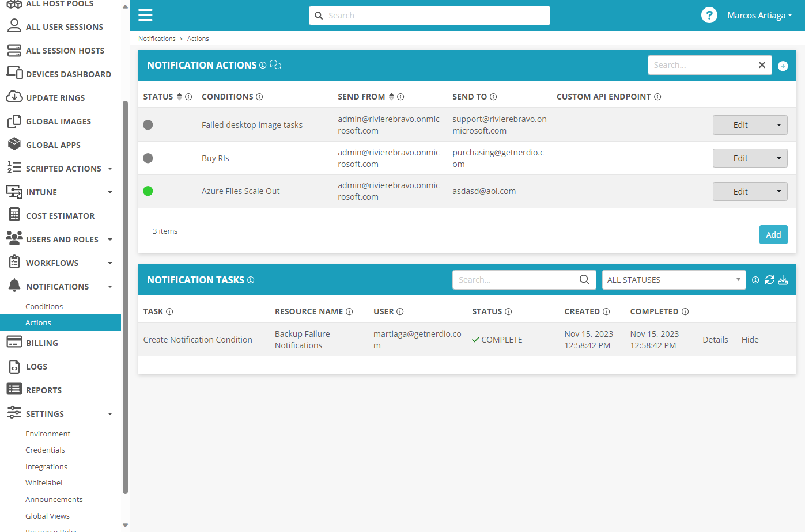
Task: Click the Notification Tasks search field
Action: [x=513, y=280]
